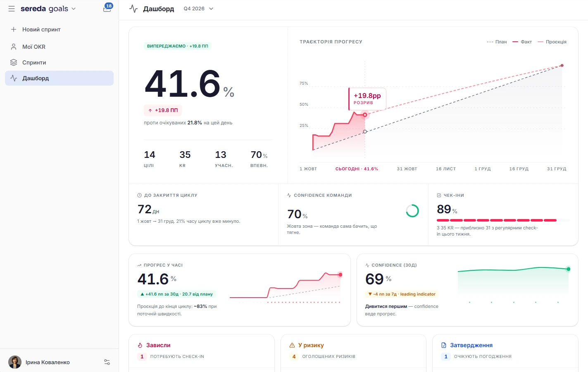Click the 41.6% main progress figure

(189, 83)
